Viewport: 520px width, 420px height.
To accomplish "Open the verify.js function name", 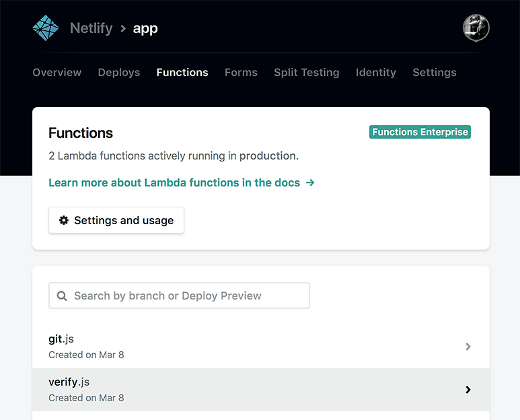I will (69, 382).
